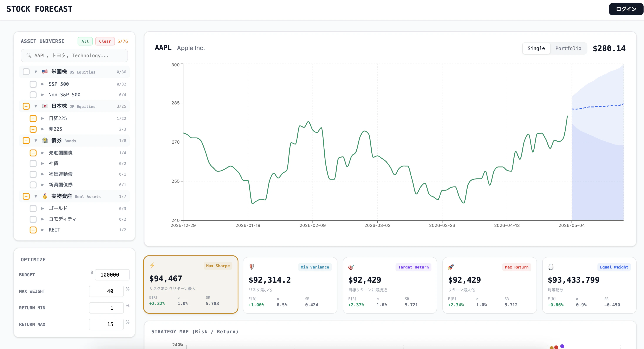Toggle the 先進国国債 checkbox
Image resolution: width=644 pixels, height=349 pixels.
(x=33, y=153)
